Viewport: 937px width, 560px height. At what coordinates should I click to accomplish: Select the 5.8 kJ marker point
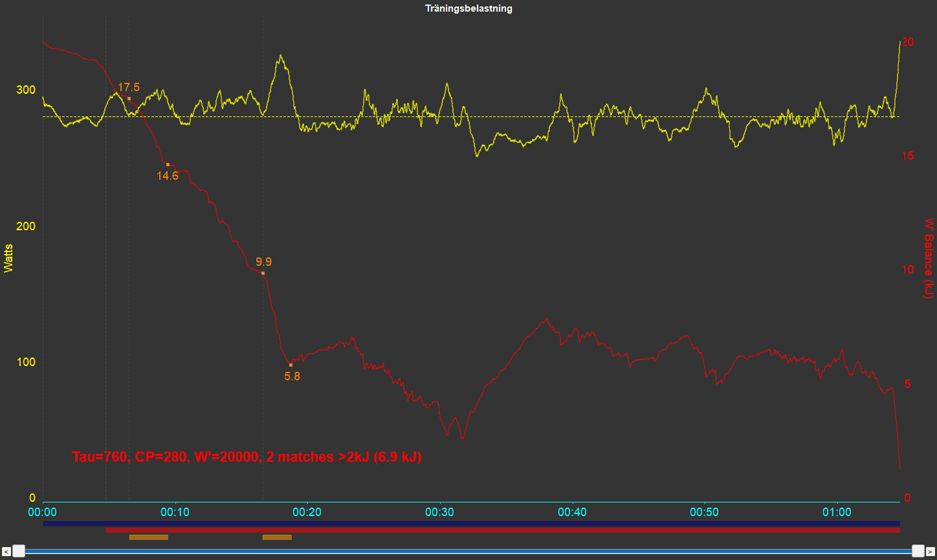[291, 365]
